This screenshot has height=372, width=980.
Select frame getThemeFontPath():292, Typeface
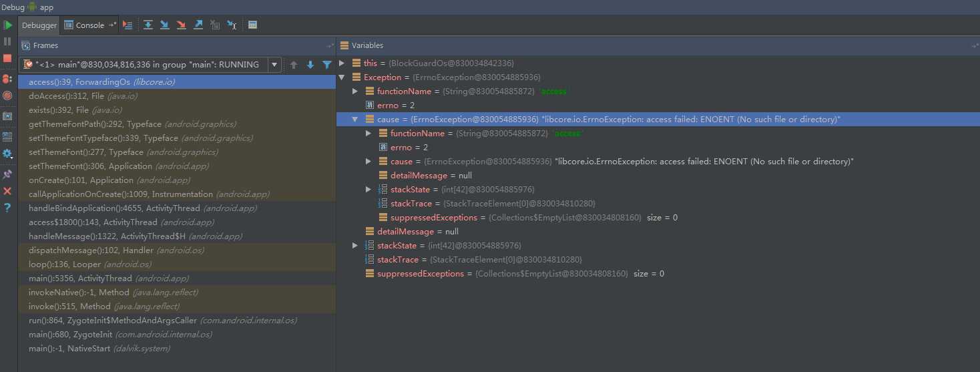point(177,124)
